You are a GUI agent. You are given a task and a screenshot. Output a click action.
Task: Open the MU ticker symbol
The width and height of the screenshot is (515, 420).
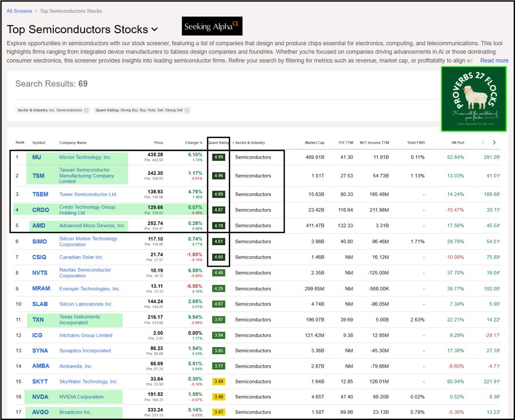(37, 157)
